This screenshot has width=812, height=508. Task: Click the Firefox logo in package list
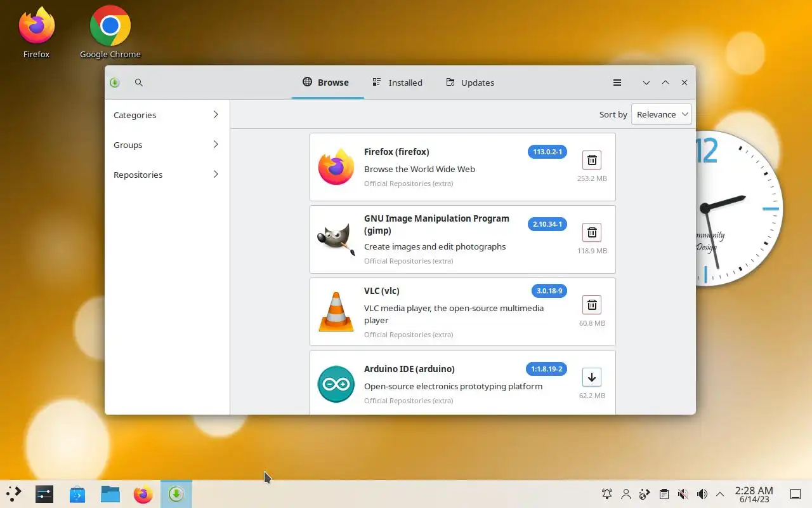tap(336, 167)
